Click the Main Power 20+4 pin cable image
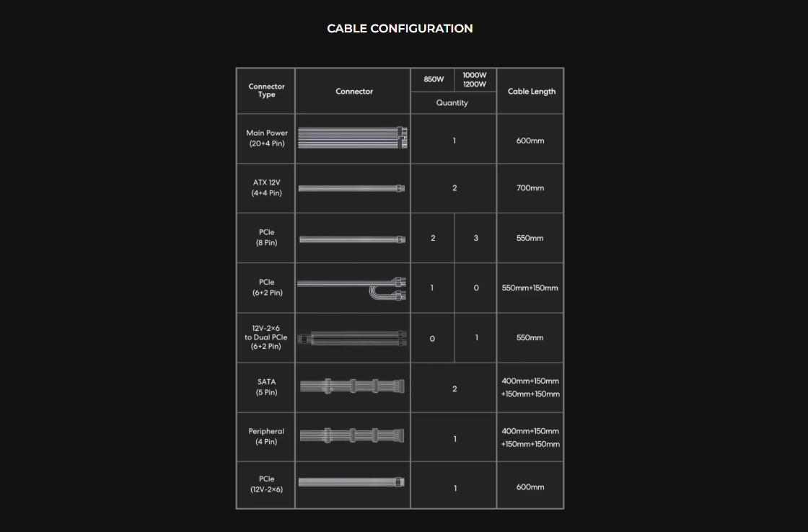 pyautogui.click(x=353, y=137)
